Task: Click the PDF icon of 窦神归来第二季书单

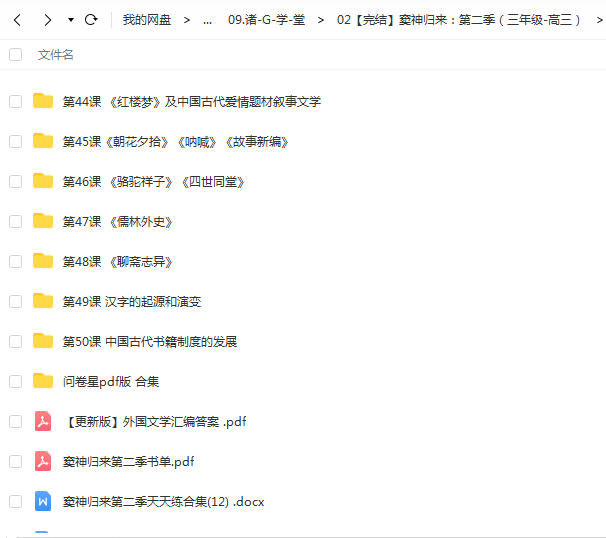Action: point(43,461)
